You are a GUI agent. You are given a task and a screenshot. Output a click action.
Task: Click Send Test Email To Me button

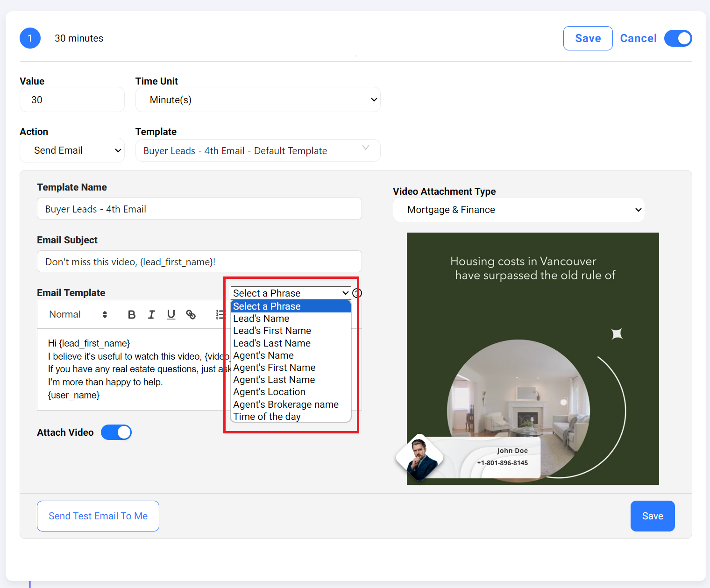(98, 516)
